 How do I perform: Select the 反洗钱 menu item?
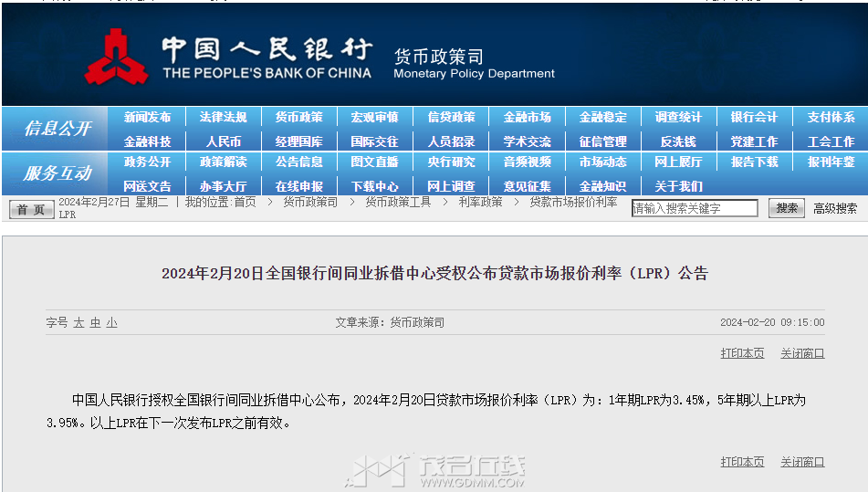(678, 141)
